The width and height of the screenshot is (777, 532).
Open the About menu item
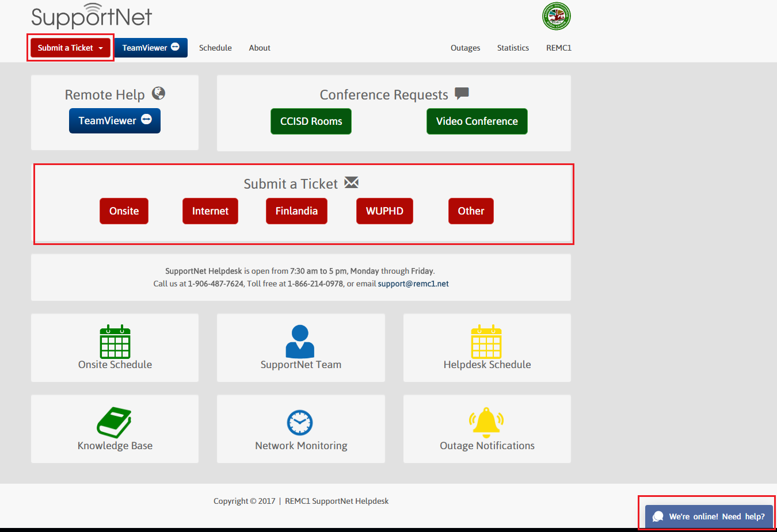pyautogui.click(x=260, y=48)
